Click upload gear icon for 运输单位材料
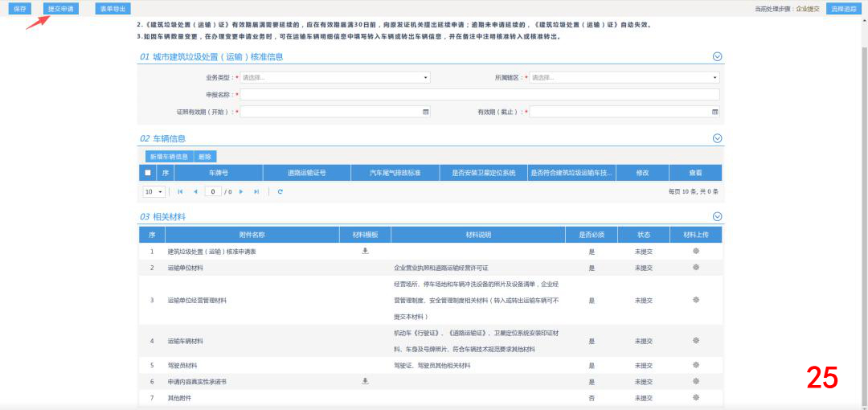The width and height of the screenshot is (868, 410). (696, 267)
